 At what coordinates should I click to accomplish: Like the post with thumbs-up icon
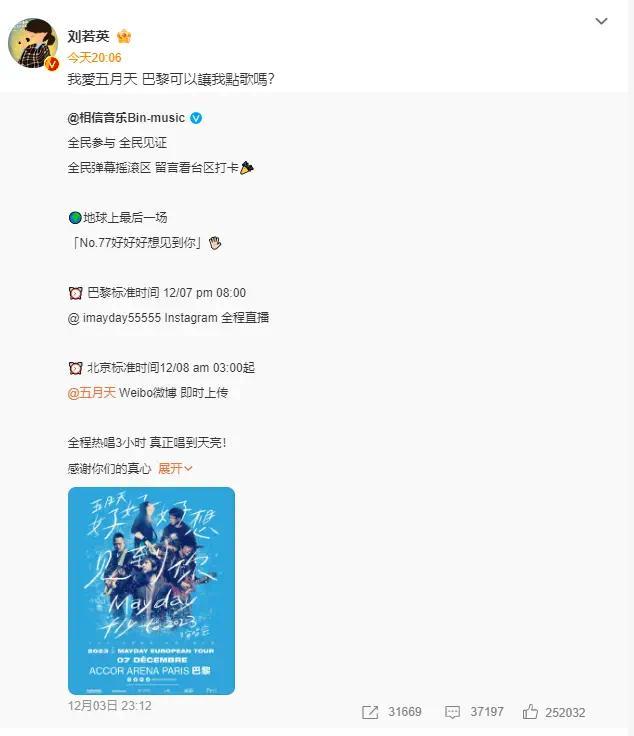pyautogui.click(x=530, y=712)
